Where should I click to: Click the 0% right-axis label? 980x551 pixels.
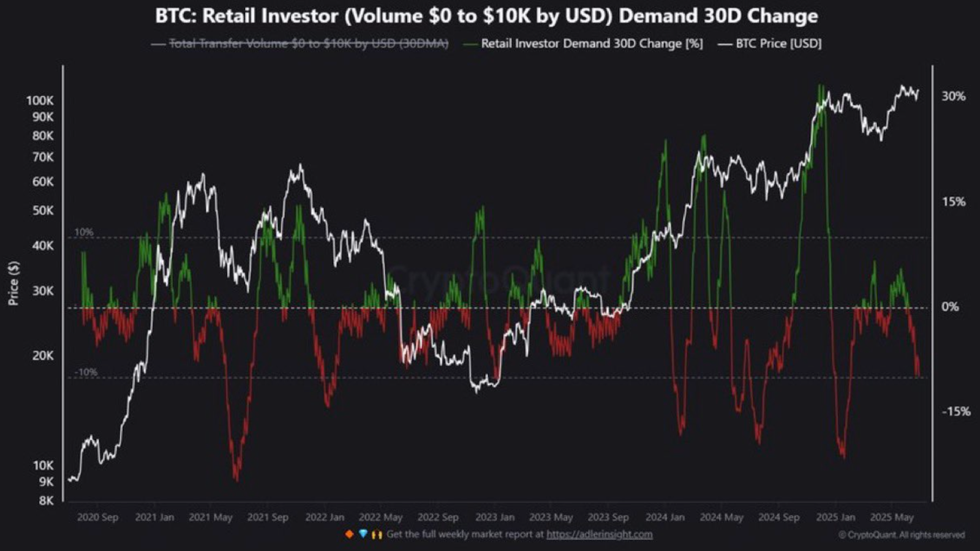[951, 307]
